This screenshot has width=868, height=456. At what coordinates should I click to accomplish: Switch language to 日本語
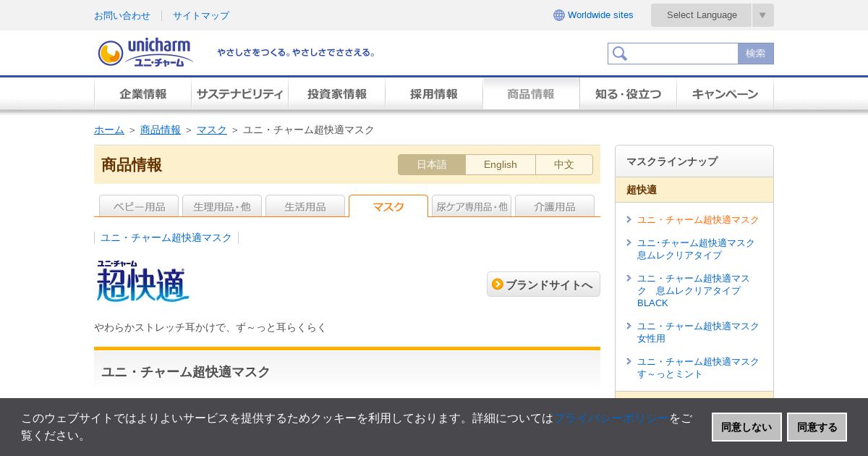[432, 164]
